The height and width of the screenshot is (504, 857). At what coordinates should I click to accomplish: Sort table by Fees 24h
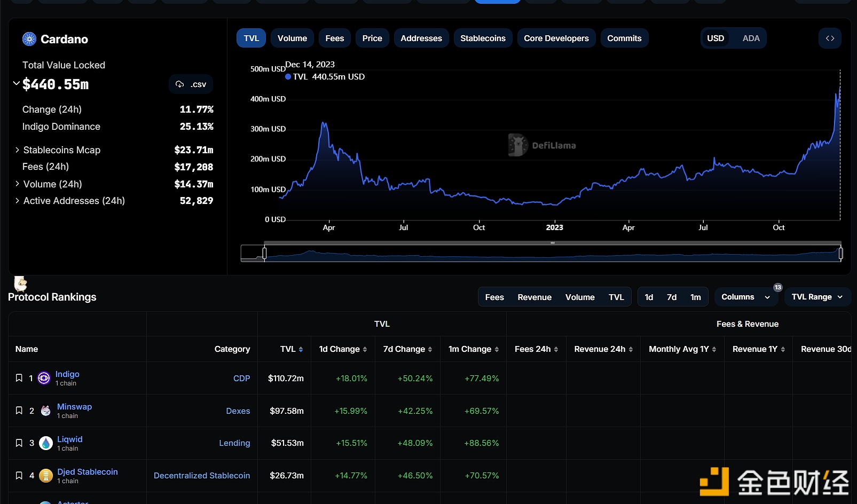pyautogui.click(x=536, y=349)
